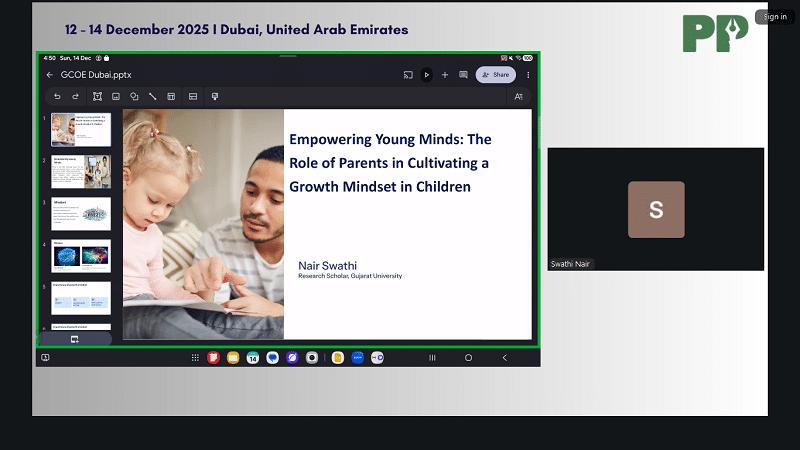This screenshot has width=800, height=450.
Task: Click the insert shapes icon
Action: click(134, 96)
